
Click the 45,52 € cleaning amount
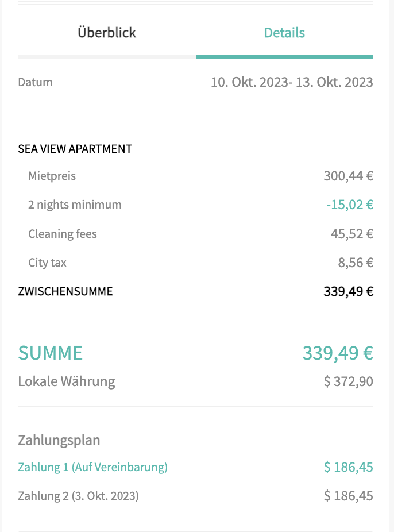(351, 234)
